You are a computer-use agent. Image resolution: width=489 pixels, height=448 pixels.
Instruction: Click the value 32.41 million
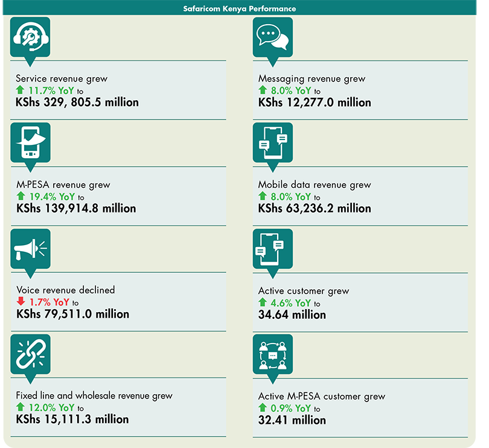292,420
